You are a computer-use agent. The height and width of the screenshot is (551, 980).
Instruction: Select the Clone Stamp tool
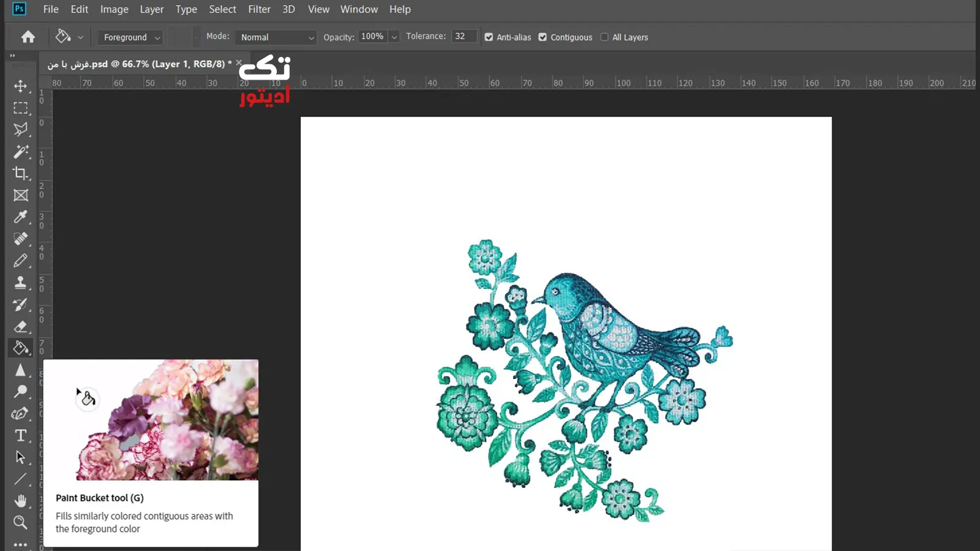click(x=20, y=282)
